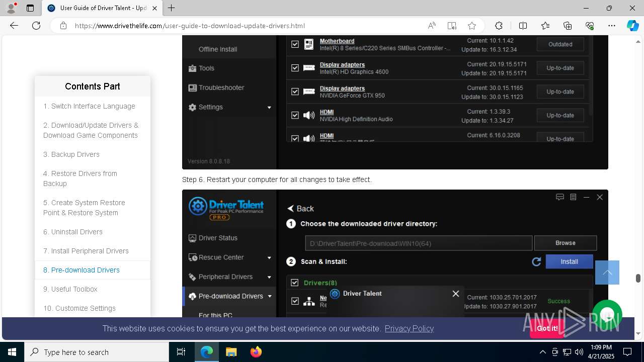The height and width of the screenshot is (362, 644).
Task: Toggle Intel HD Graphics 4600 checkbox
Action: point(295,68)
